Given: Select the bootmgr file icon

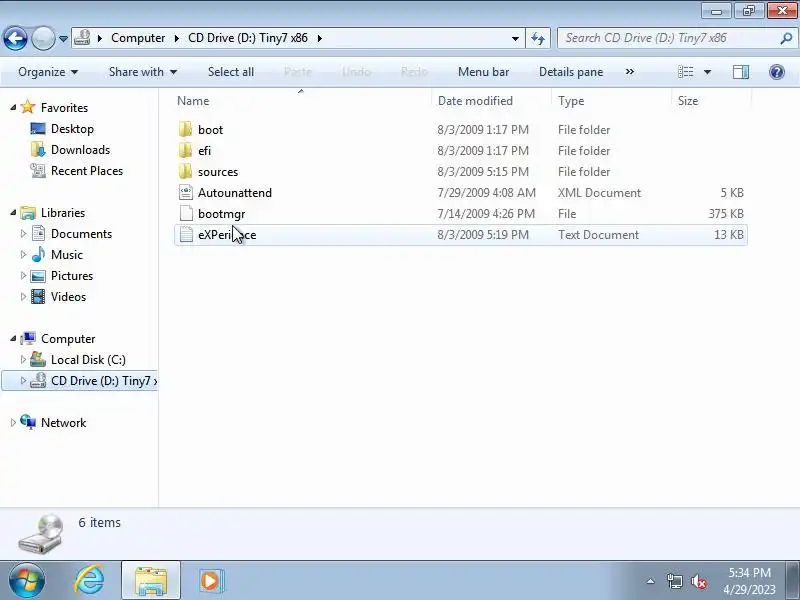Looking at the screenshot, I should click(x=186, y=213).
